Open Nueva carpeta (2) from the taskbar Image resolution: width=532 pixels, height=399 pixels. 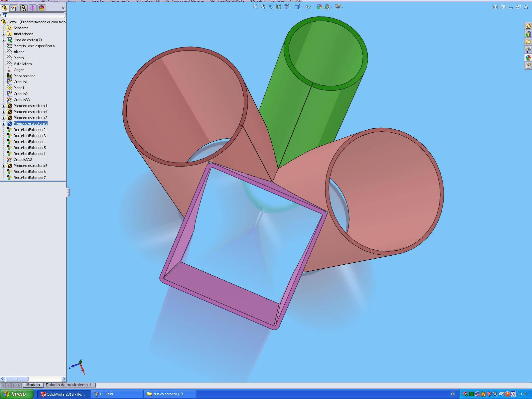pyautogui.click(x=170, y=394)
